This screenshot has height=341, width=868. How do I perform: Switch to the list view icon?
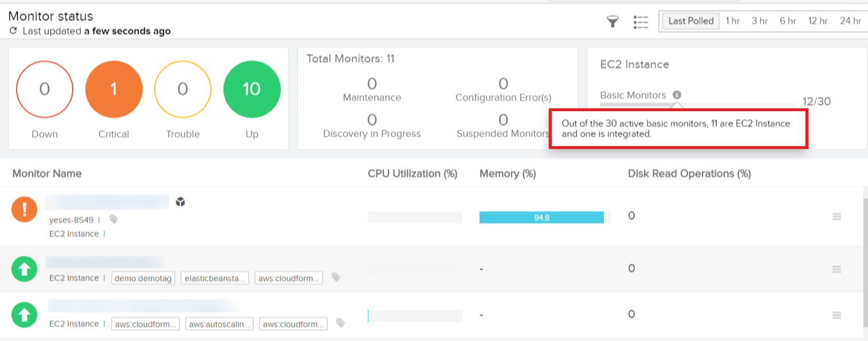(641, 22)
